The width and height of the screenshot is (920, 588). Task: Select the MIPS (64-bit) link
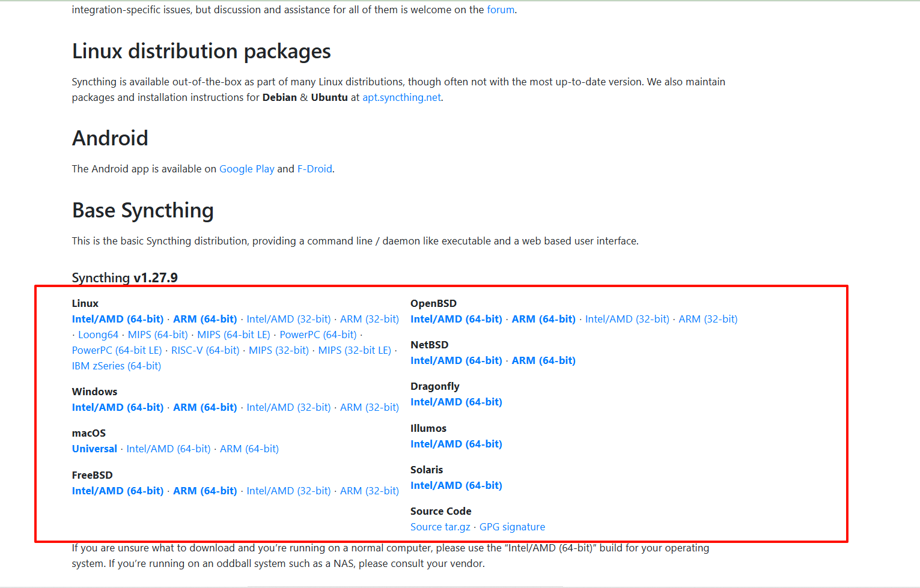point(158,335)
